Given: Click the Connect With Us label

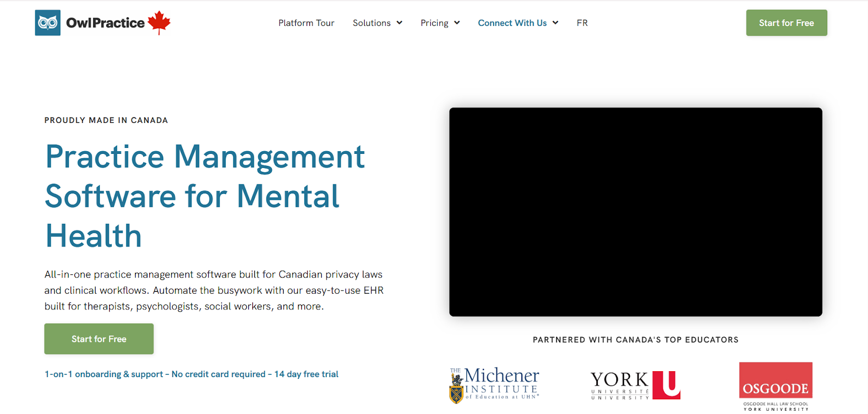Looking at the screenshot, I should tap(512, 23).
